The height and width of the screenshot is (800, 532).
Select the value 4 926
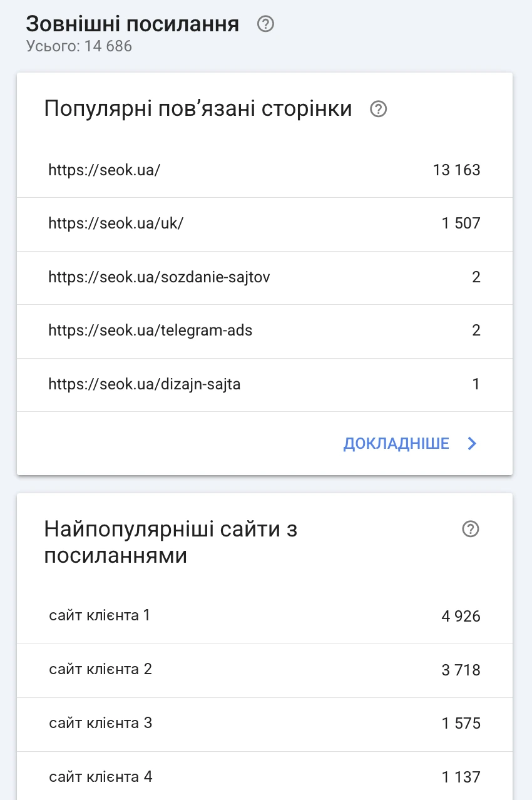coord(461,617)
